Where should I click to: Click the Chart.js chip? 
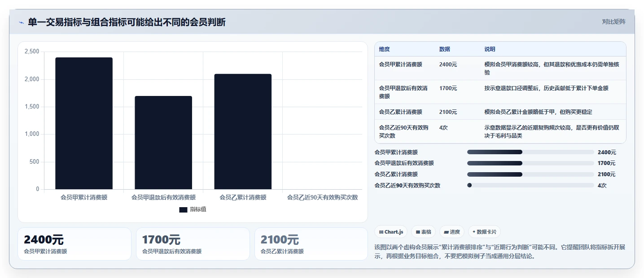(391, 232)
